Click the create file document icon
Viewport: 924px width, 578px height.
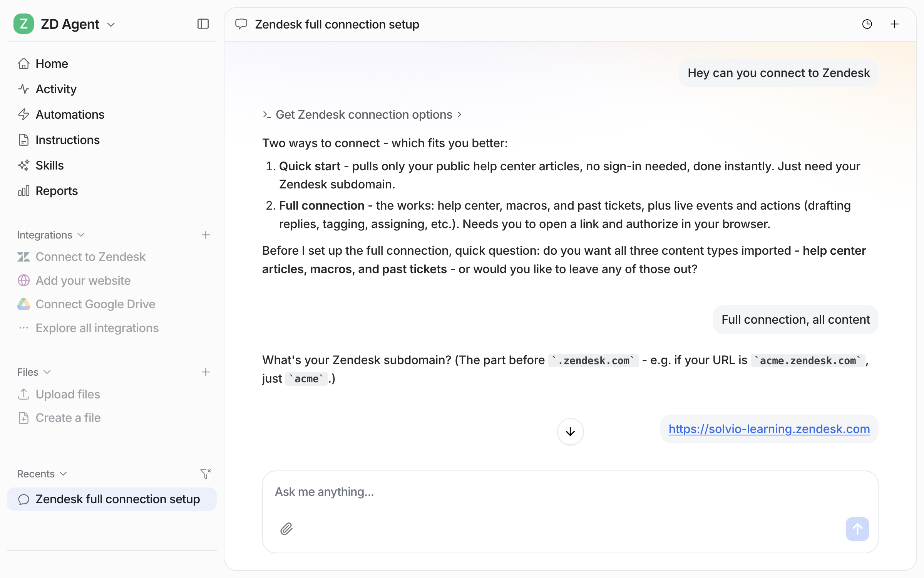[x=23, y=418]
